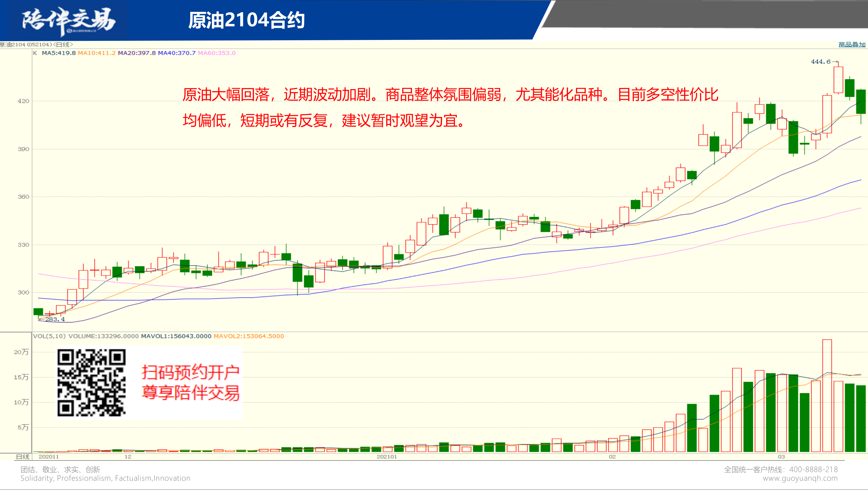The height and width of the screenshot is (490, 868).
Task: Click the 283.4 low price marker
Action: pos(55,319)
